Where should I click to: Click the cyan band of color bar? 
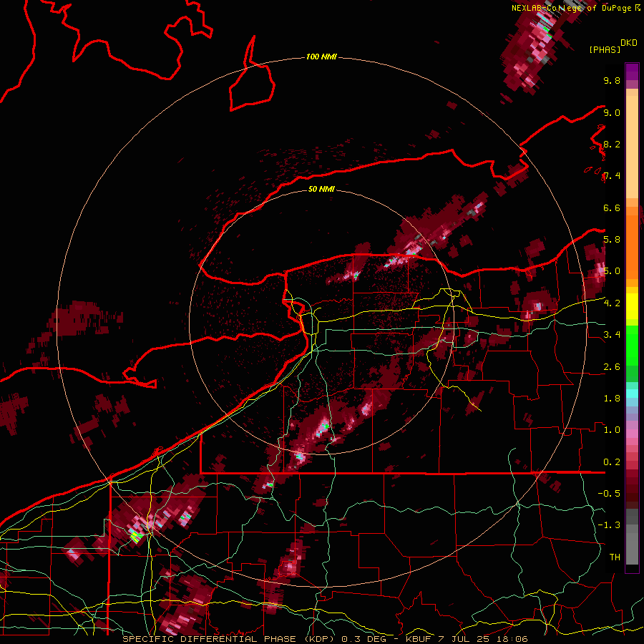[632, 393]
